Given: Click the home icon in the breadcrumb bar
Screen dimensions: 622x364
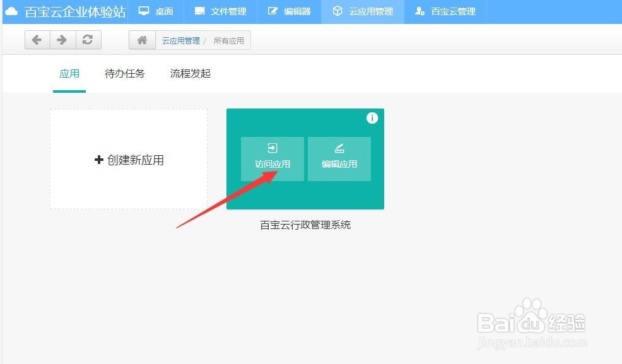Looking at the screenshot, I should [141, 40].
